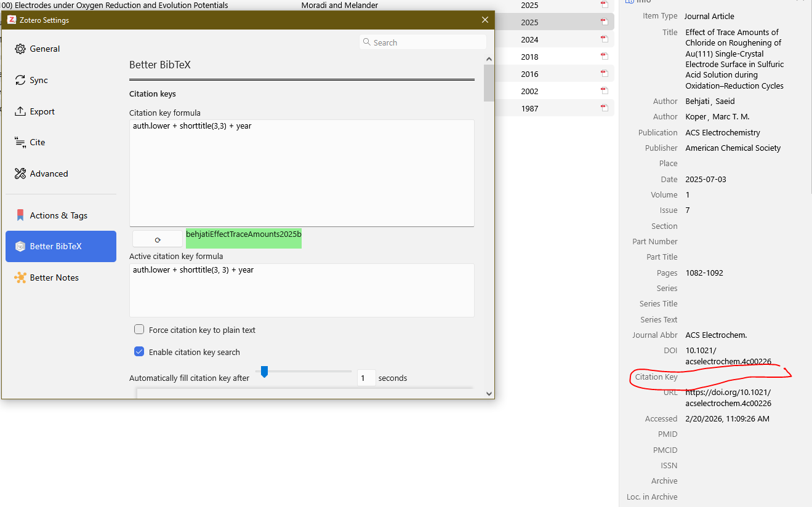This screenshot has height=507, width=812.
Task: Select the item row dated 2016
Action: click(555, 74)
